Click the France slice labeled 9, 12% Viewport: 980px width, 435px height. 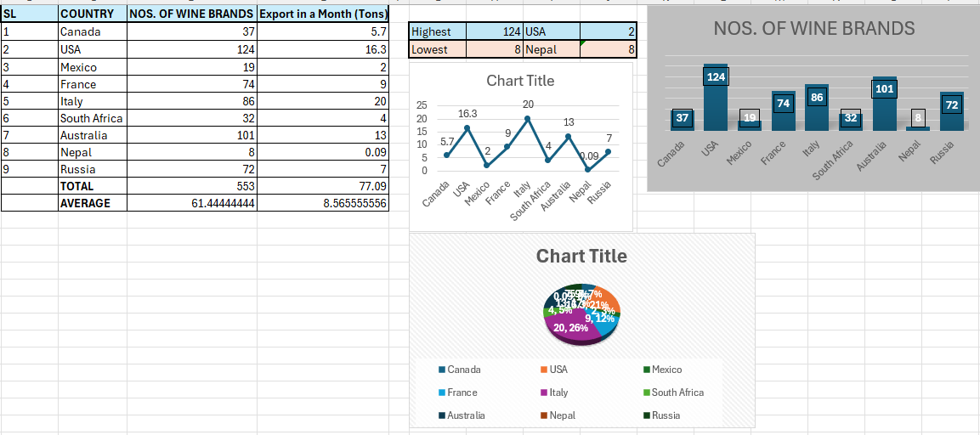tap(601, 321)
